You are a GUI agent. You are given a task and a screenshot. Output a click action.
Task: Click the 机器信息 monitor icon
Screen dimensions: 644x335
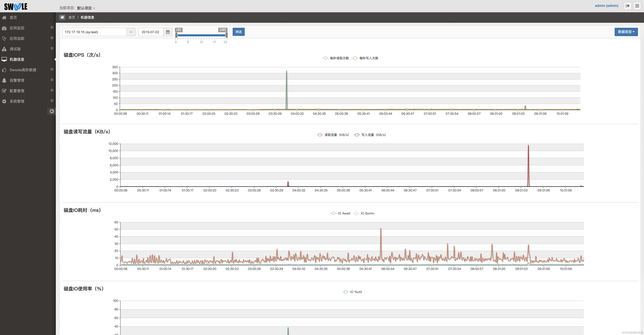[x=4, y=59]
